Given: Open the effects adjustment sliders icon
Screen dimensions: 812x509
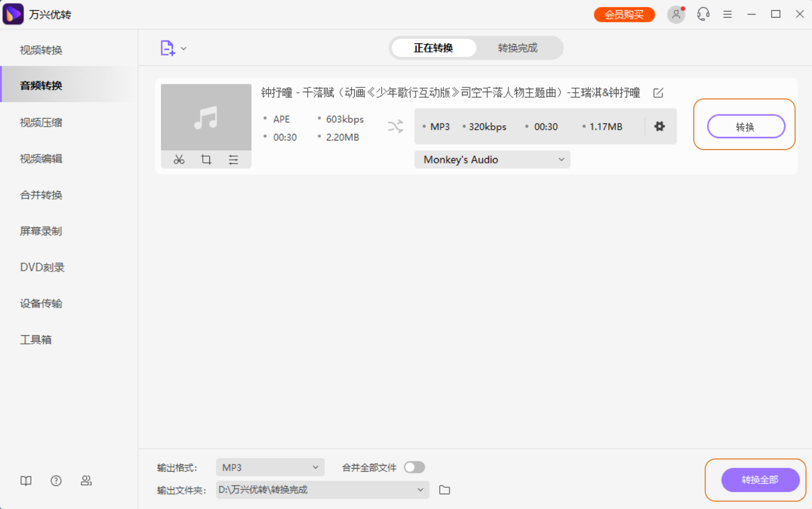Looking at the screenshot, I should tap(233, 160).
